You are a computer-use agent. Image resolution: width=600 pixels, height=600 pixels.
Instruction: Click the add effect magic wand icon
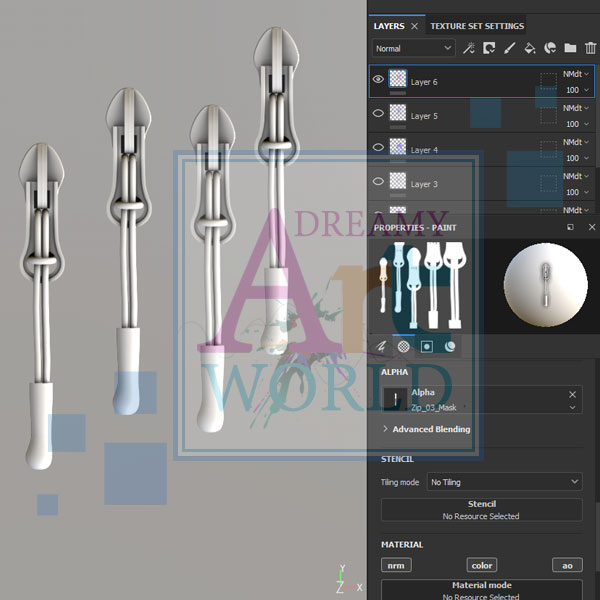(x=468, y=48)
